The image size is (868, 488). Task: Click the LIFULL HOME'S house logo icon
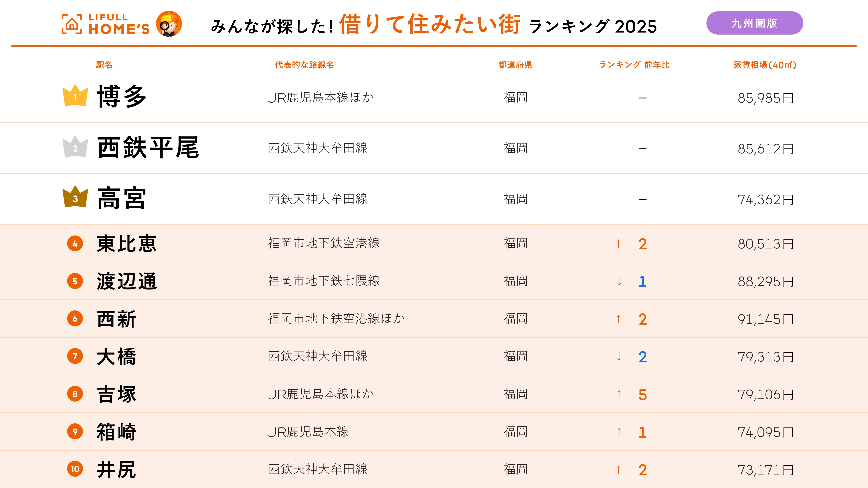(72, 24)
